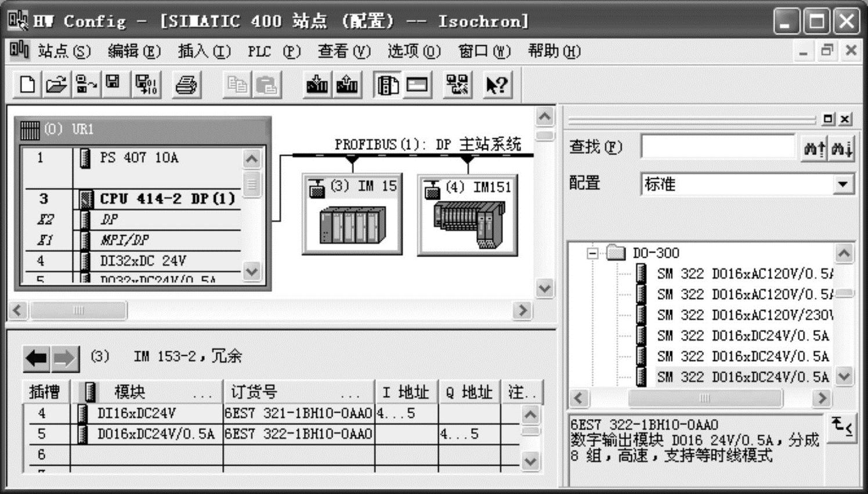Click the 插槽 column header
Viewport: 868px width, 494px height.
click(x=45, y=392)
